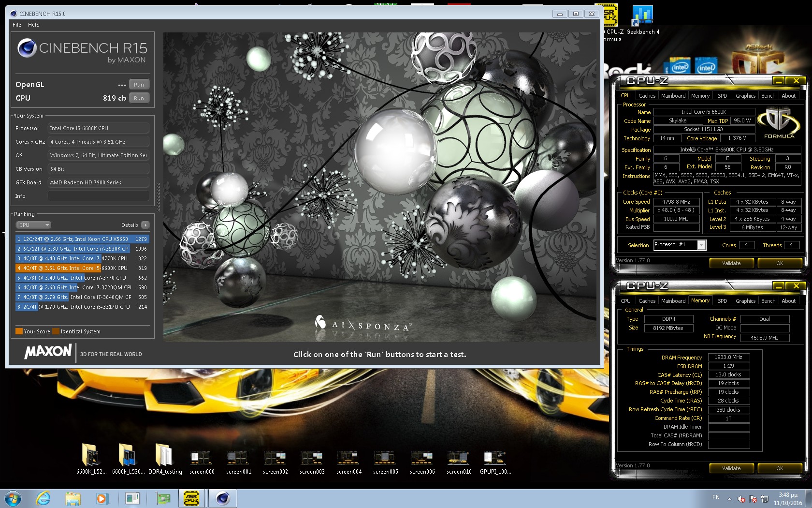Open SPD tab in lower CPU-Z window
Screen dimensions: 812x508
(723, 301)
